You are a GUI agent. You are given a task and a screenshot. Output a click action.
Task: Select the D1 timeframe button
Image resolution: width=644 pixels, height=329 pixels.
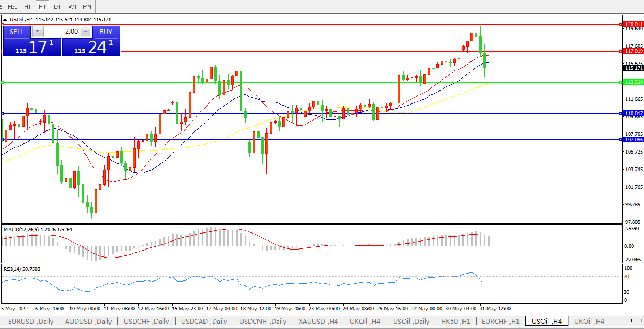point(57,6)
